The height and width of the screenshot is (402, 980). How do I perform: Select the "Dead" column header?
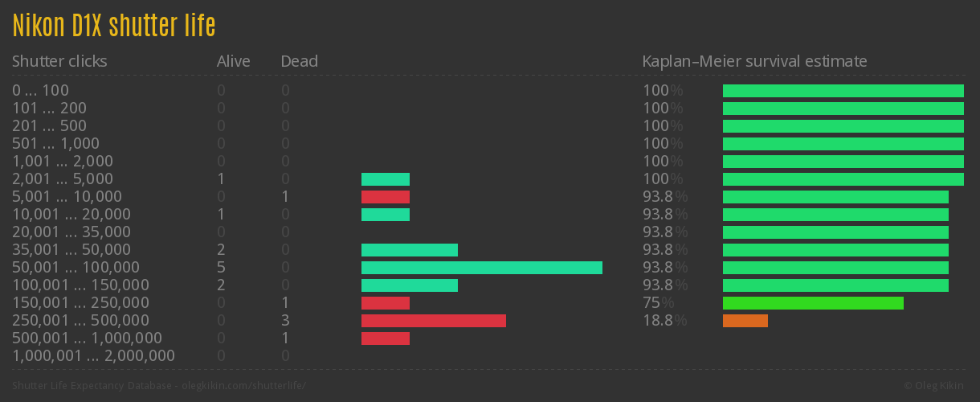[x=299, y=61]
